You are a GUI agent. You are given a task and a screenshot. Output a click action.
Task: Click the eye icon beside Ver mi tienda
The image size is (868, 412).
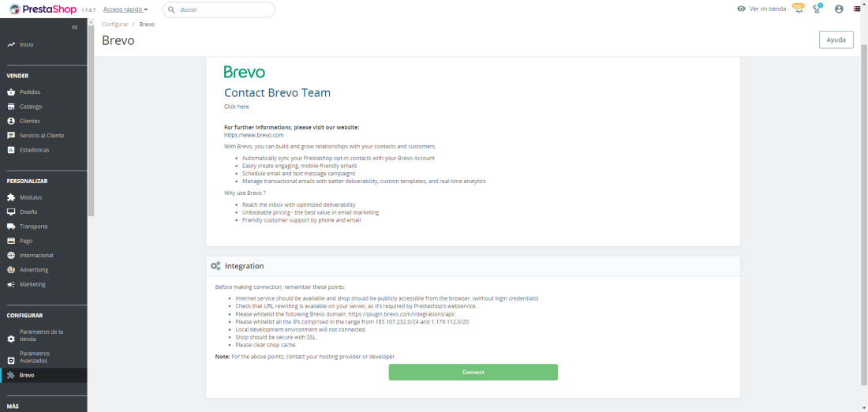pos(741,9)
